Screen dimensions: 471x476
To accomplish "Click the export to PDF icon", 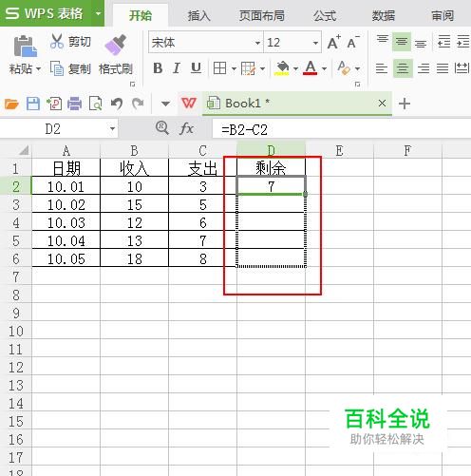I will [x=54, y=104].
